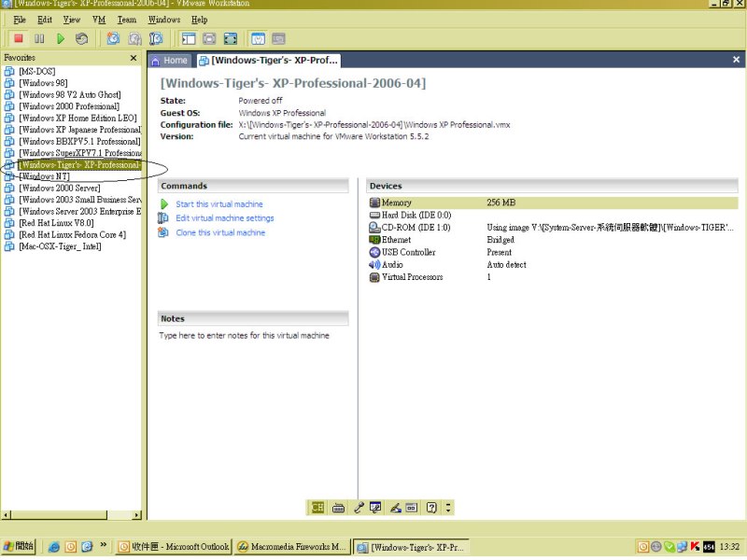Click the Summary view toolbar icon
This screenshot has height=560, width=747.
pyautogui.click(x=259, y=38)
